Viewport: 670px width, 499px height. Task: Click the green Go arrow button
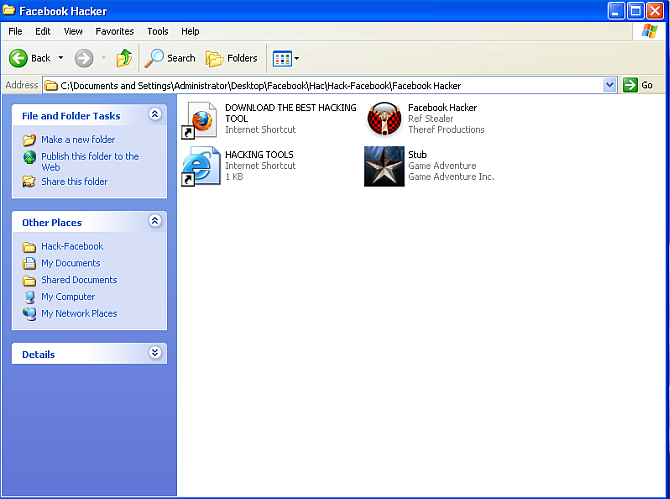630,85
